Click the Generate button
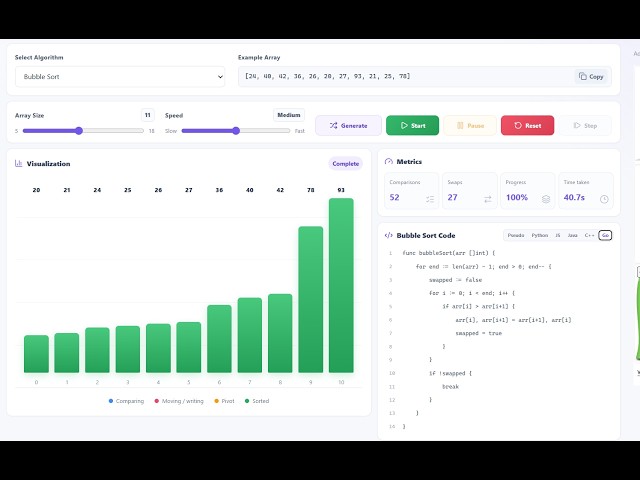 pyautogui.click(x=348, y=125)
